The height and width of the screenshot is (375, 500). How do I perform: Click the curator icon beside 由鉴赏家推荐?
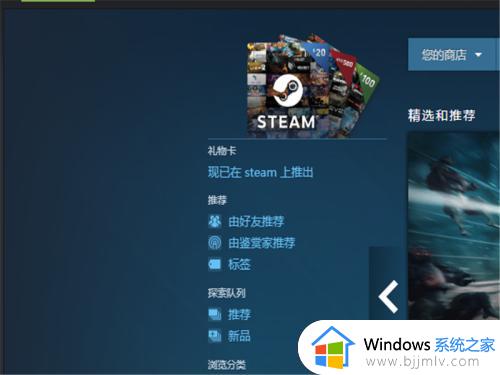pyautogui.click(x=215, y=243)
